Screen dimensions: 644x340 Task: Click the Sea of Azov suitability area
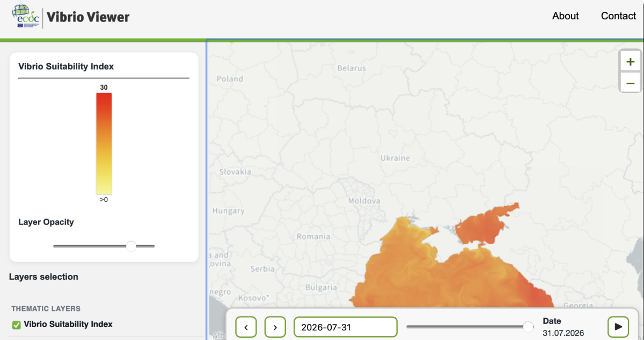[x=486, y=226]
